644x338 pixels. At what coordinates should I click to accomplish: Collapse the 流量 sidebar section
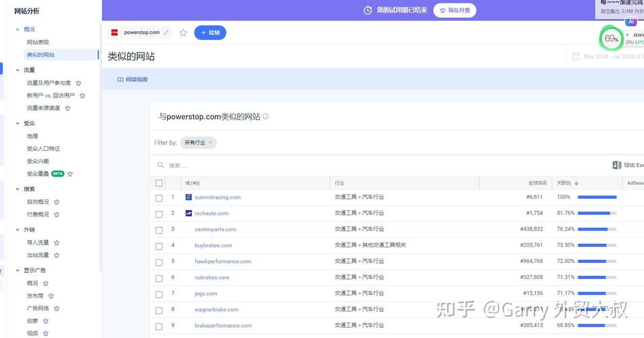(x=18, y=70)
